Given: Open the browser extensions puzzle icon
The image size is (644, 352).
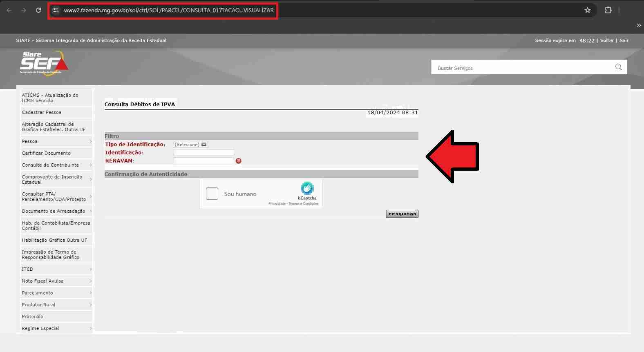Looking at the screenshot, I should coord(608,10).
